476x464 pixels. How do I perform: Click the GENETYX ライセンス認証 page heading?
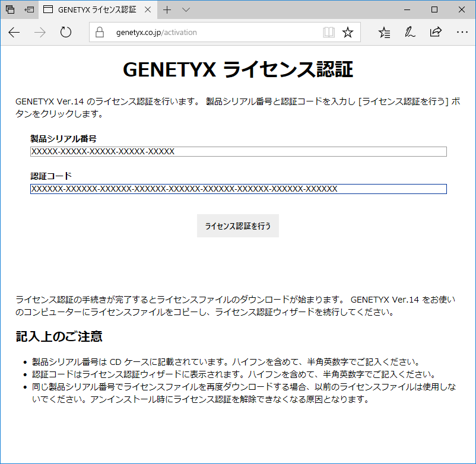point(237,69)
